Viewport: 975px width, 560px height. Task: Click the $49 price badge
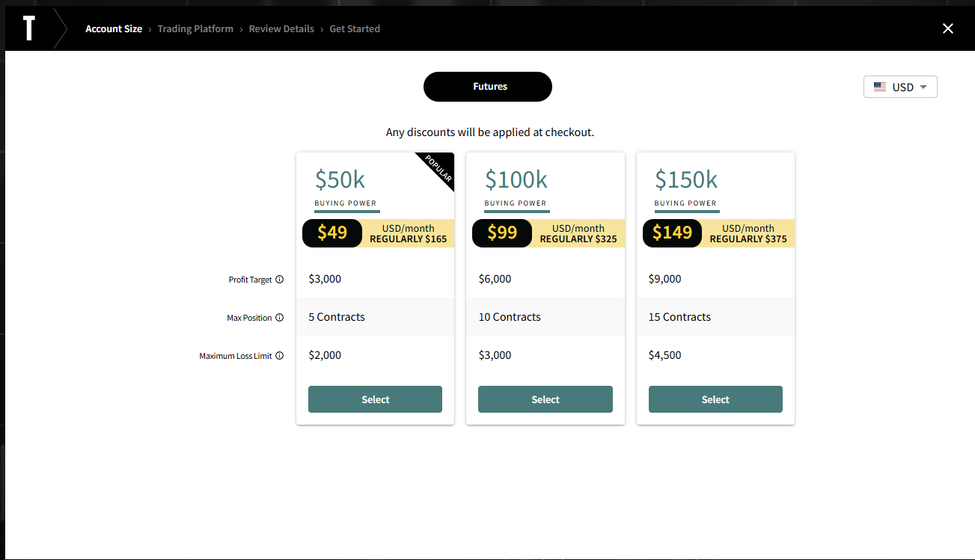(x=332, y=233)
